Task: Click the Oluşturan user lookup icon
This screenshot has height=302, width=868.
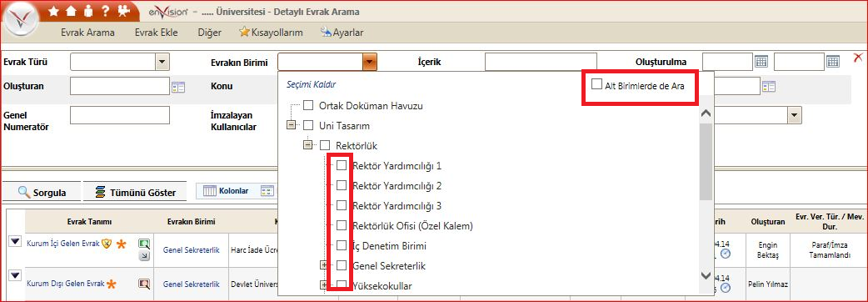Action: click(x=178, y=87)
